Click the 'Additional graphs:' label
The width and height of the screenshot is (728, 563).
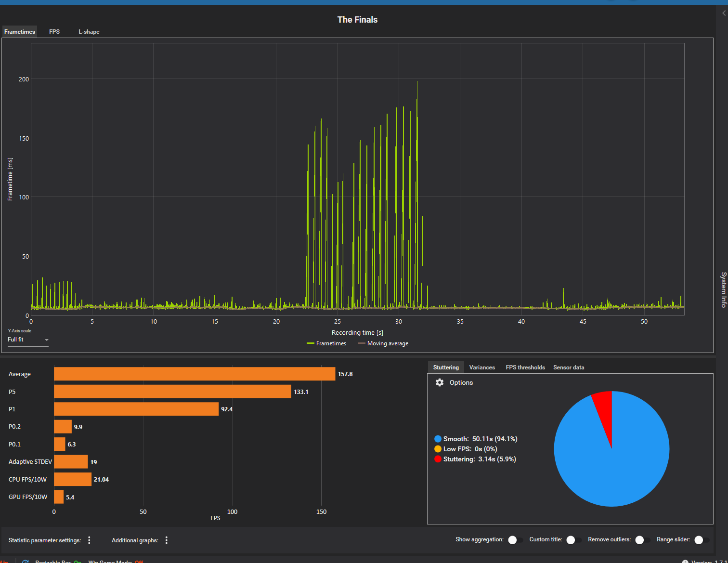point(135,540)
